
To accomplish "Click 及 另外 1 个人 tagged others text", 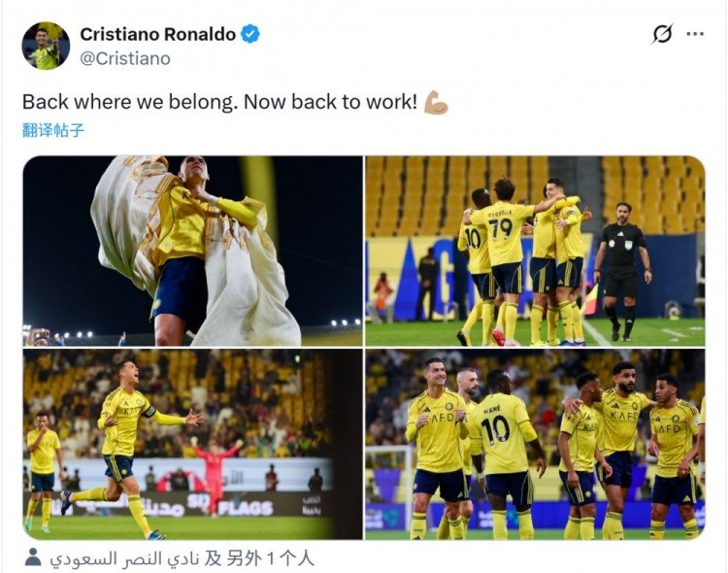I will (x=259, y=558).
